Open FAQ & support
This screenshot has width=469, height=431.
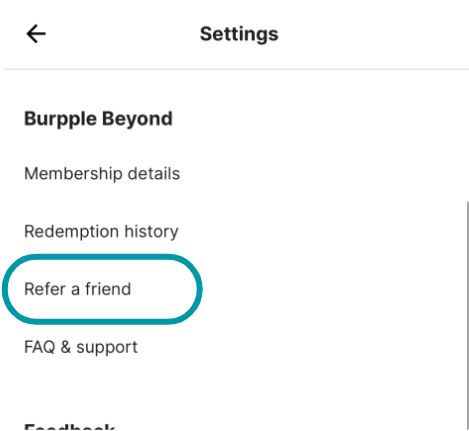[x=81, y=347]
